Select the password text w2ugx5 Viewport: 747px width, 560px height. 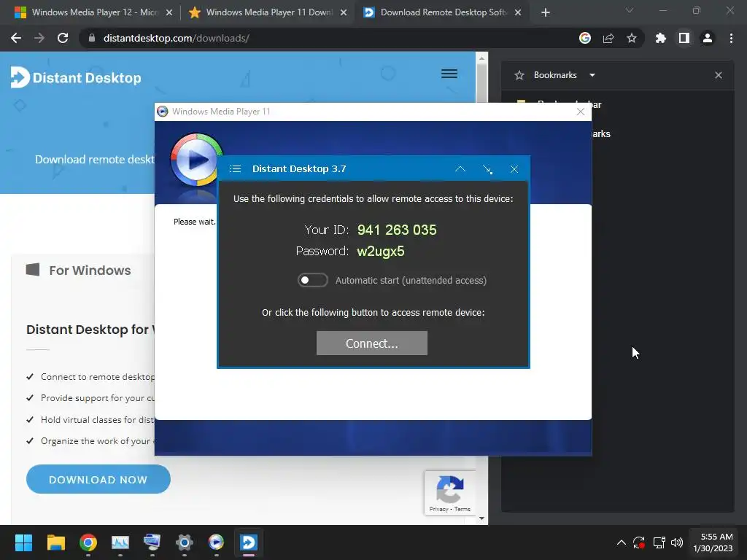coord(381,251)
